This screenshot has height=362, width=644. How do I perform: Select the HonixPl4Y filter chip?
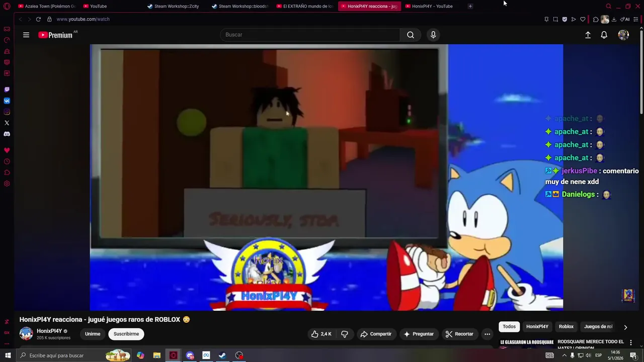tap(537, 327)
